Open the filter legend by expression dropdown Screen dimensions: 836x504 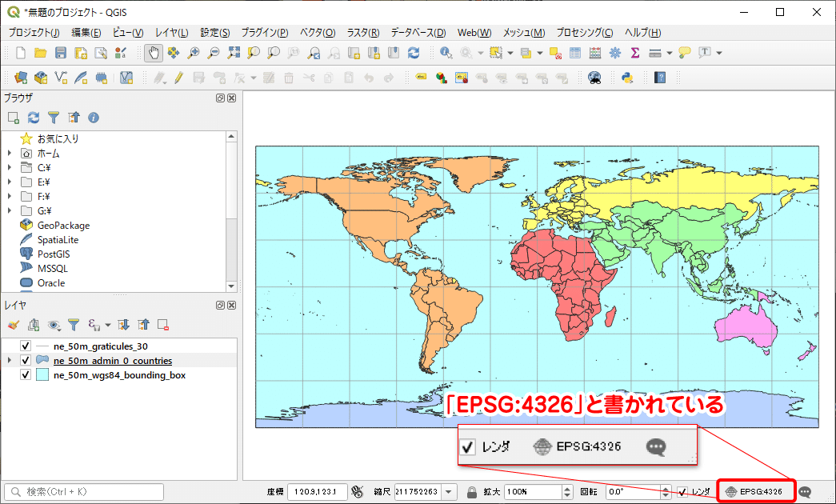point(106,325)
